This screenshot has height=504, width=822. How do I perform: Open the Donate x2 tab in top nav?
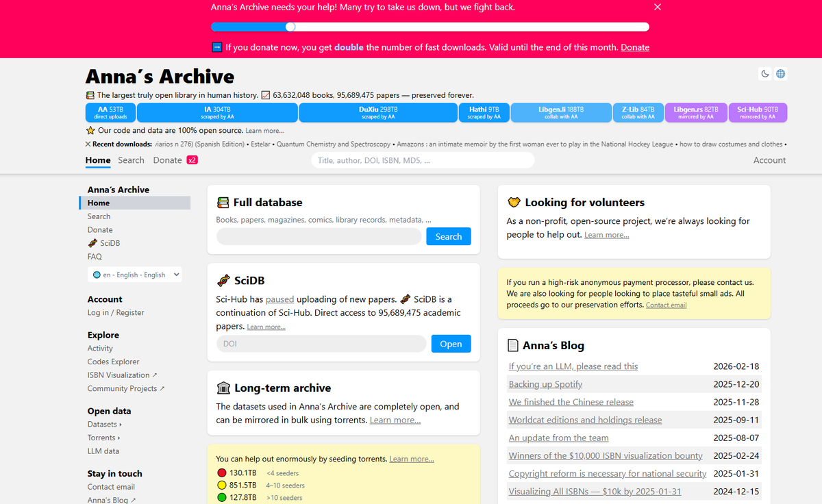(175, 160)
